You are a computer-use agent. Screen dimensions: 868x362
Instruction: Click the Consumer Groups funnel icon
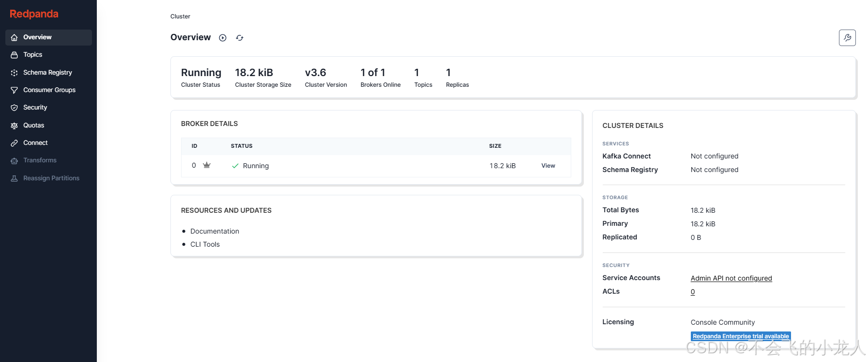click(x=15, y=90)
